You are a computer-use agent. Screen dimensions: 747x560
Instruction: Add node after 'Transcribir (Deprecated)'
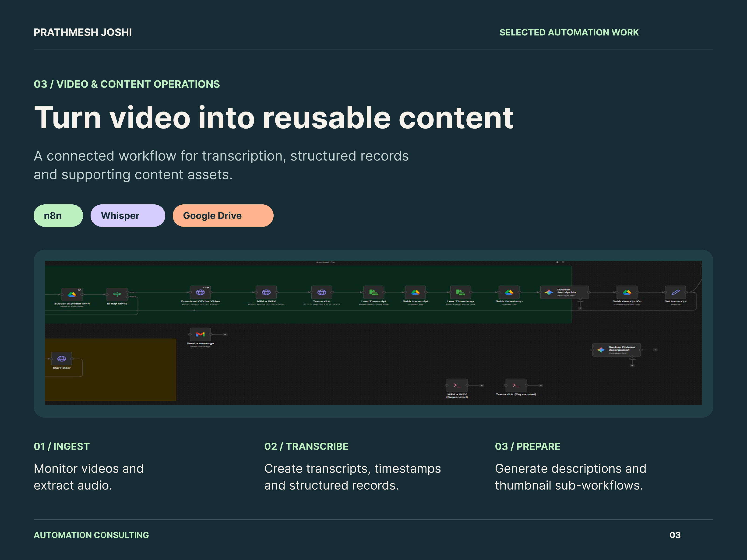pos(540,385)
